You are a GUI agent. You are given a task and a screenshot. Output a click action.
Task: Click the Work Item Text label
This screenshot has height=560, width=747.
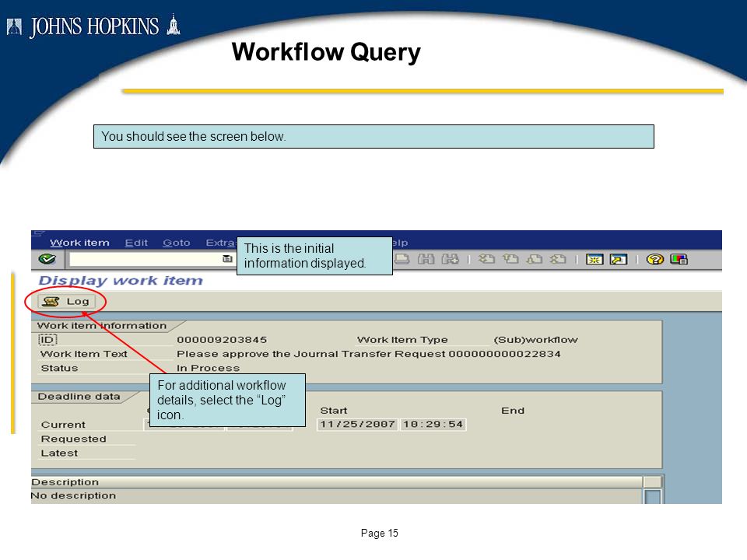pos(84,354)
